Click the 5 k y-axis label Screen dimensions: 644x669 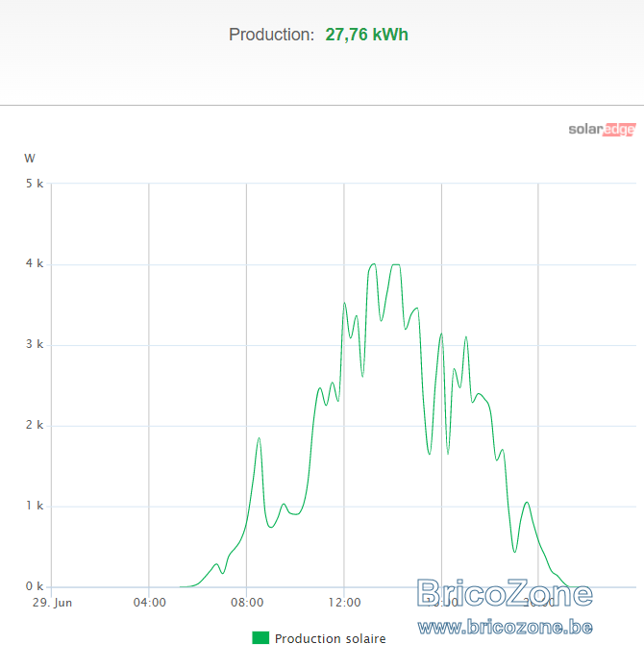35,184
